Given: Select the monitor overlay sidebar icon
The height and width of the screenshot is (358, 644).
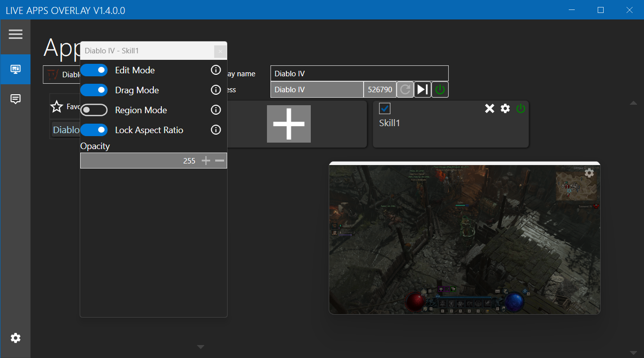Looking at the screenshot, I should pyautogui.click(x=15, y=69).
